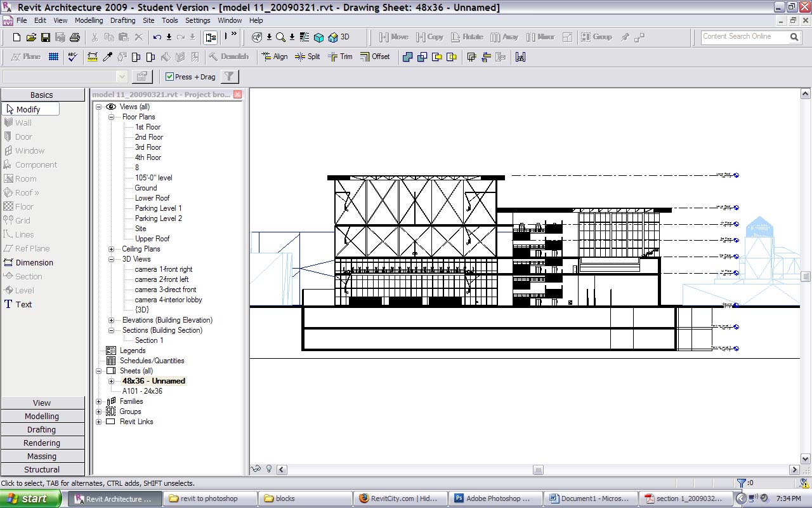Select the Tape Measure tool

pos(92,57)
